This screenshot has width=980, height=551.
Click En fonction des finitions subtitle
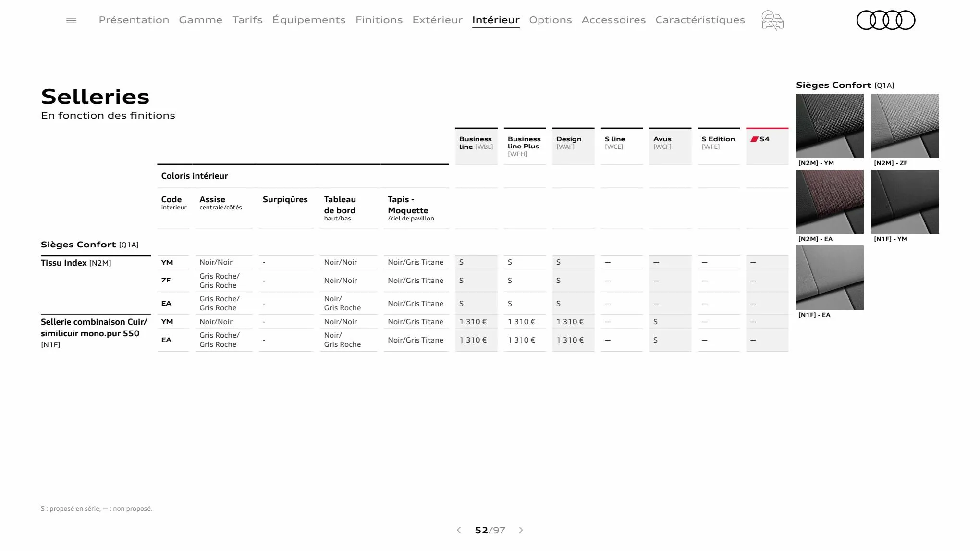pyautogui.click(x=108, y=115)
